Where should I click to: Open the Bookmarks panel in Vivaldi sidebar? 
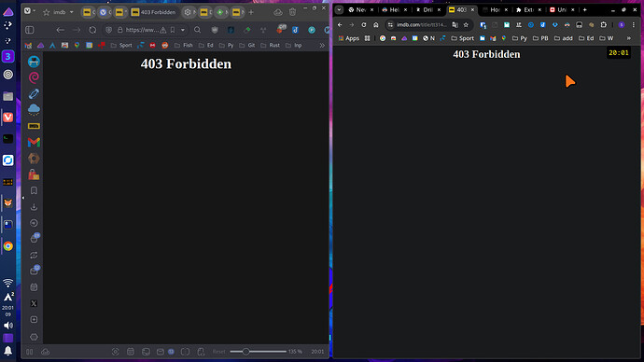(x=34, y=191)
